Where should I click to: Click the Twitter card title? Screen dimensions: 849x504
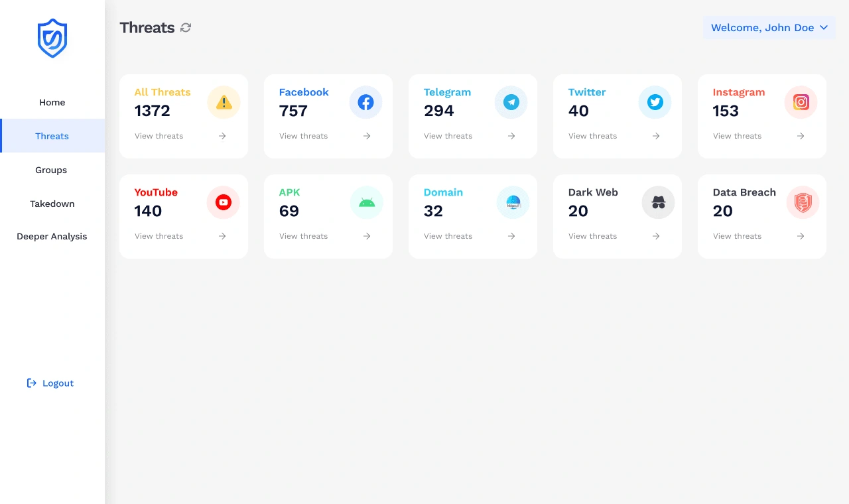(x=587, y=92)
